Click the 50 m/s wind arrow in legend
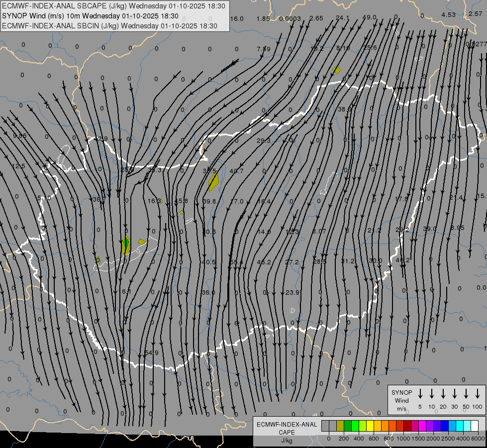Viewport: 487px width, 448px height. tap(466, 394)
